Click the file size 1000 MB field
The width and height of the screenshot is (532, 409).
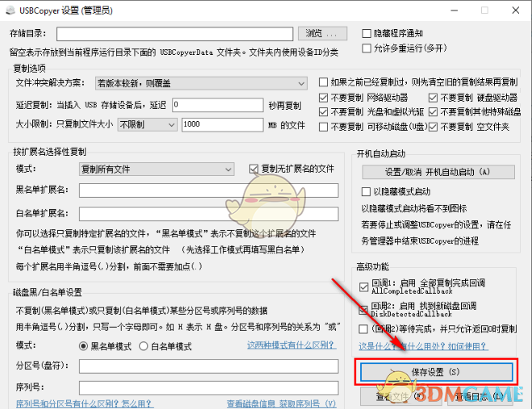(223, 124)
